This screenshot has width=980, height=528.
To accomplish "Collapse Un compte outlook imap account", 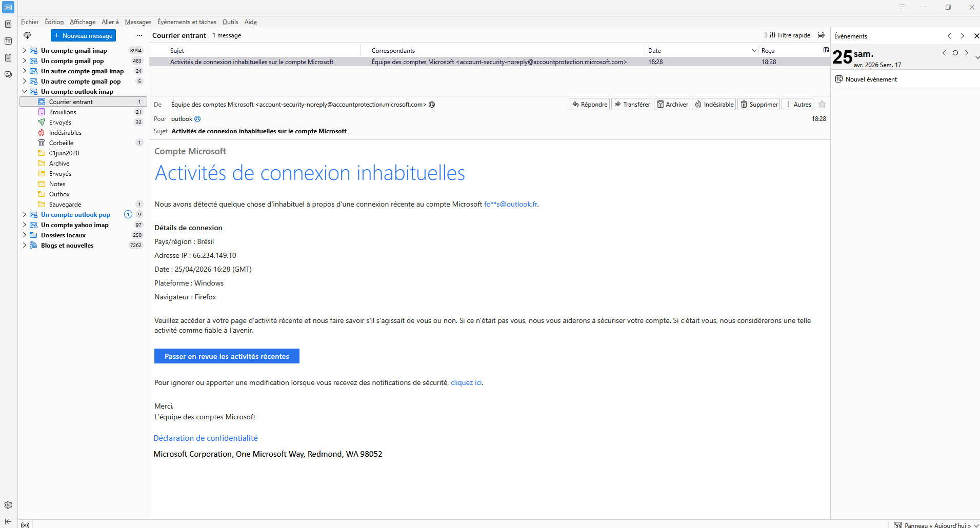I will [x=24, y=92].
